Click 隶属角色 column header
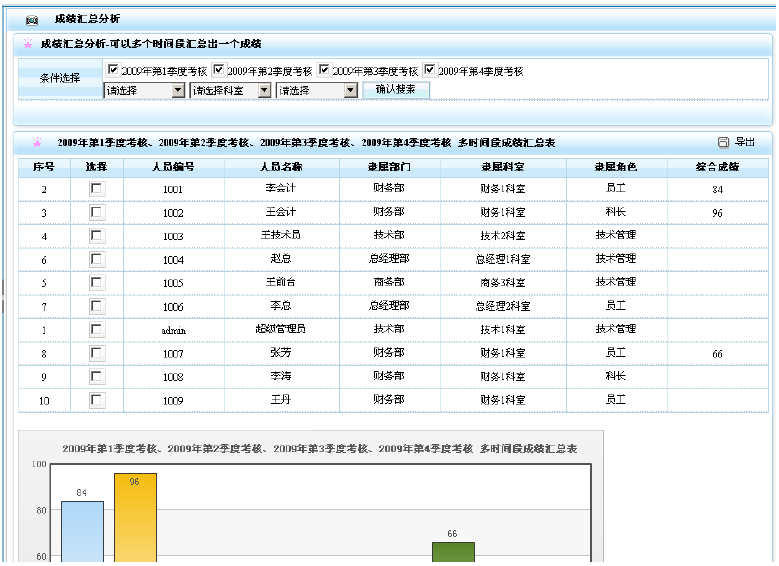 tap(616, 167)
